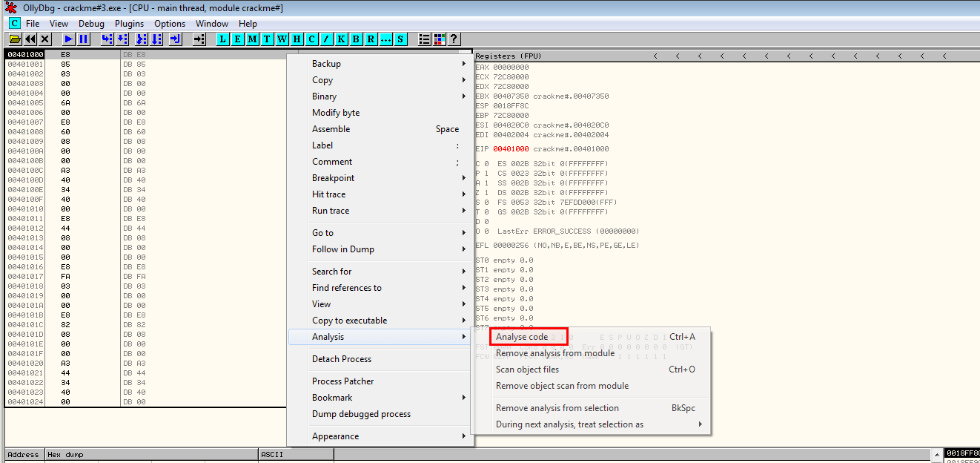Click the Hex dump column header
980x463 pixels.
[x=65, y=454]
